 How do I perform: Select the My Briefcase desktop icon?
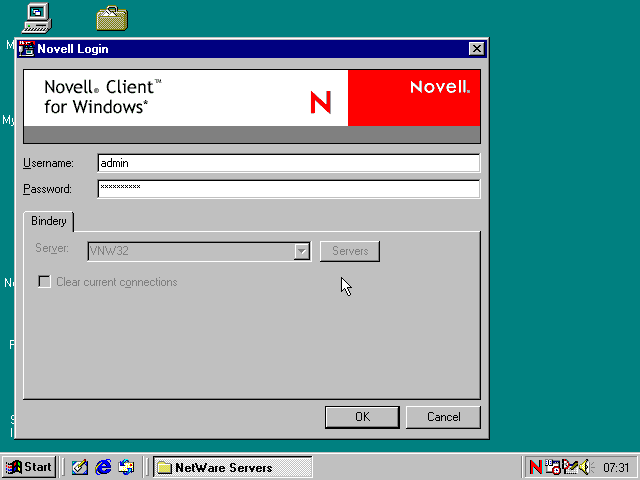[112, 18]
